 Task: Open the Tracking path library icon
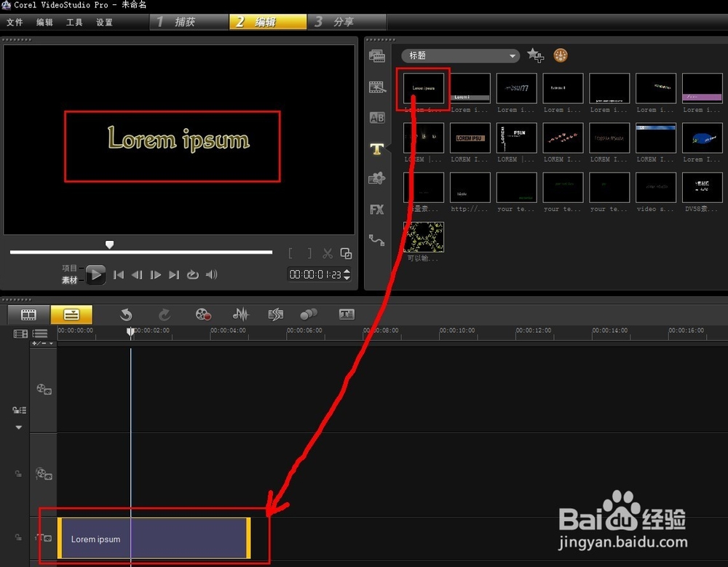pyautogui.click(x=376, y=240)
